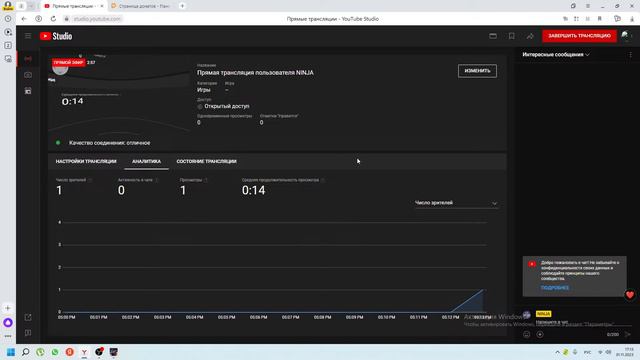Send the chat message arrow icon
This screenshot has height=360, width=640.
tap(628, 335)
